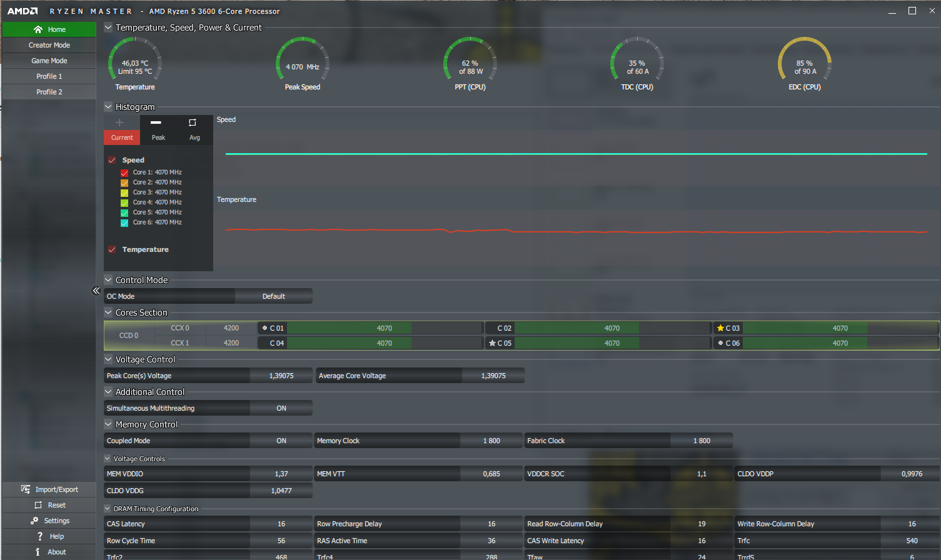This screenshot has height=560, width=941.
Task: Click the Help question mark icon
Action: click(x=40, y=536)
